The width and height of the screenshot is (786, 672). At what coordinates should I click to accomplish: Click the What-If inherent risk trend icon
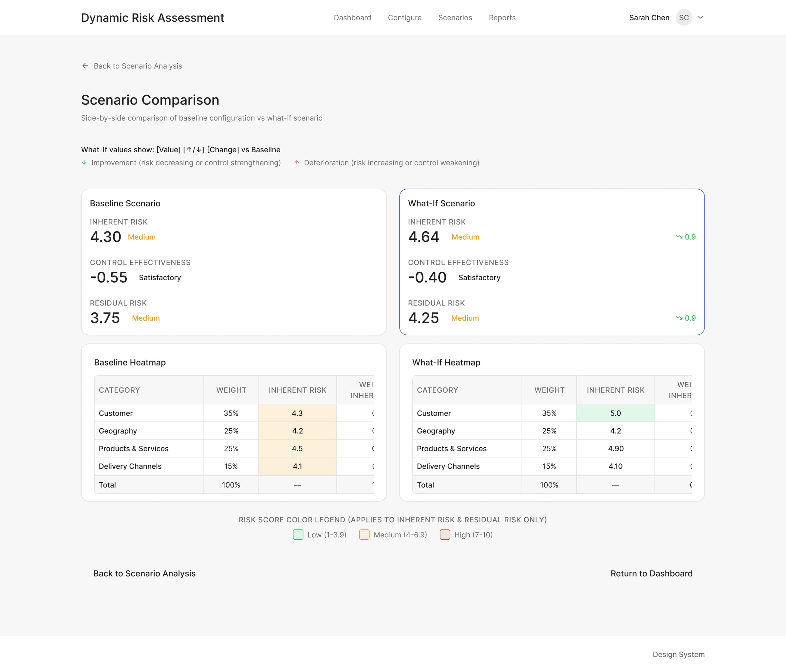pyautogui.click(x=679, y=237)
